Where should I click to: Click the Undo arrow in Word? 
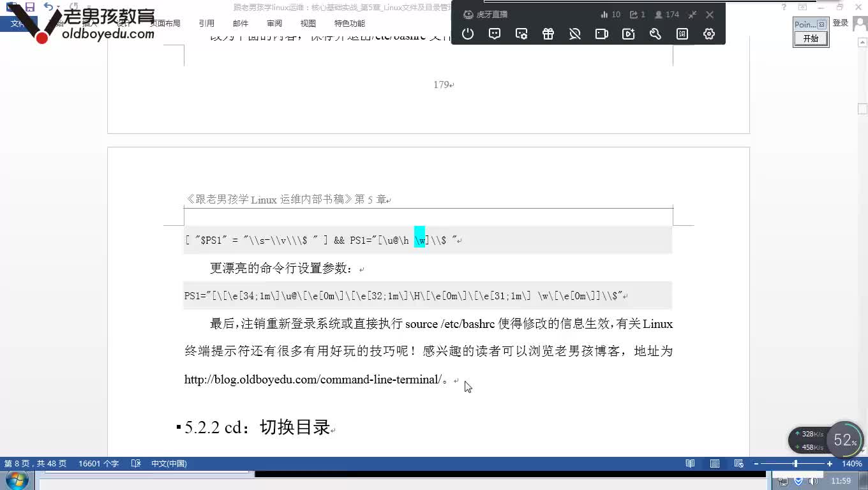point(49,7)
